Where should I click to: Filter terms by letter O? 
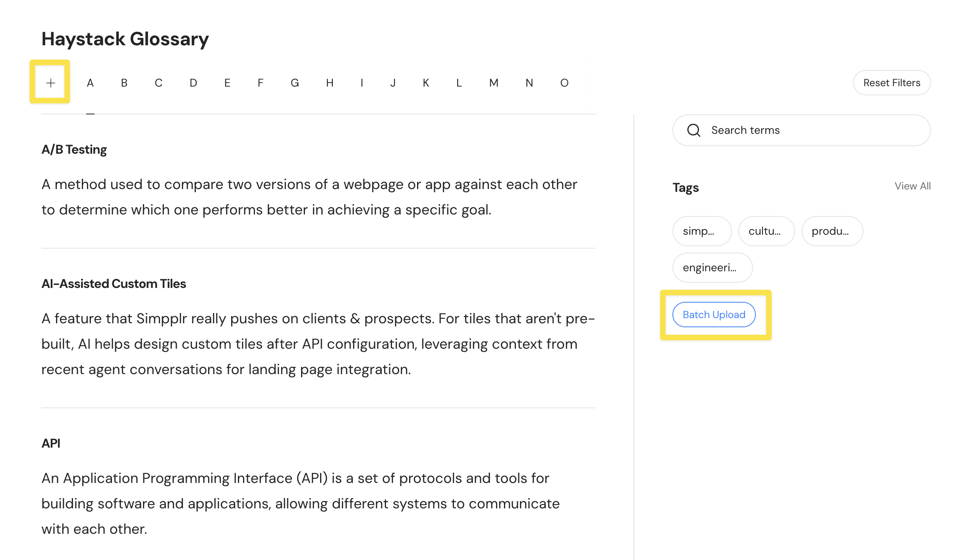[x=564, y=83]
